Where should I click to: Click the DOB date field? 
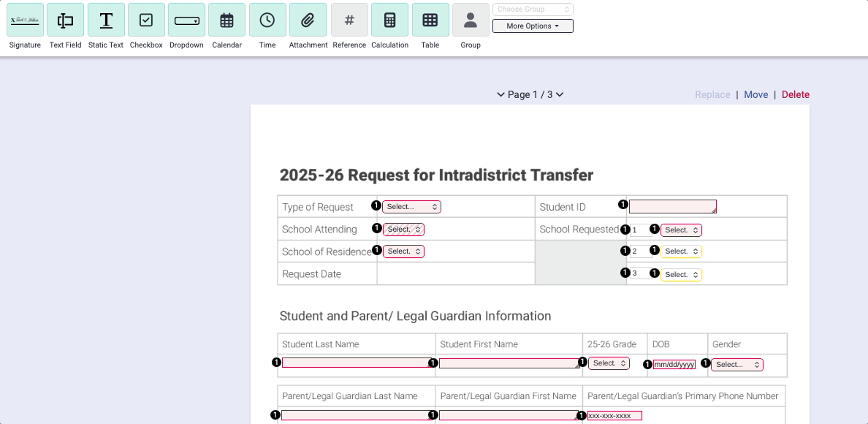pyautogui.click(x=674, y=365)
